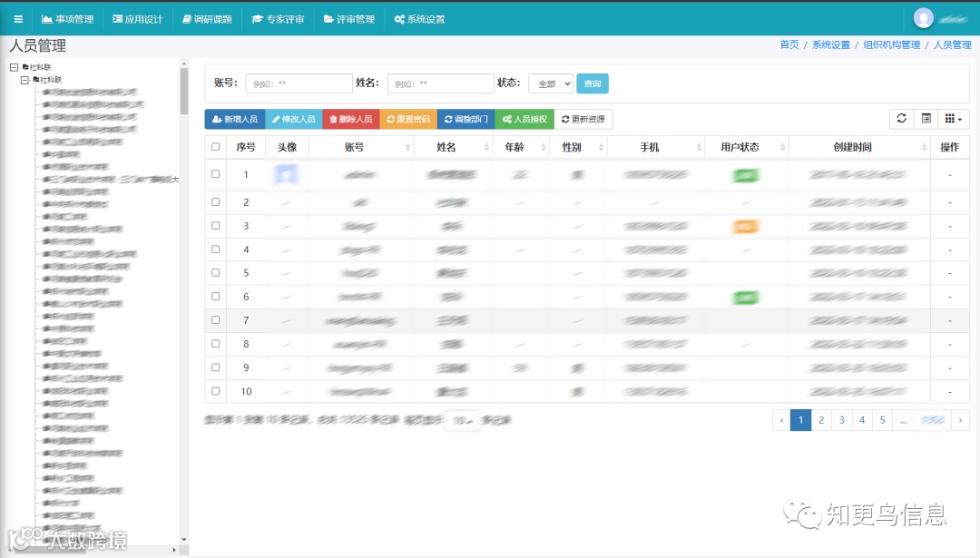Sort by the 手机 column header
This screenshot has height=558, width=980.
pyautogui.click(x=656, y=147)
